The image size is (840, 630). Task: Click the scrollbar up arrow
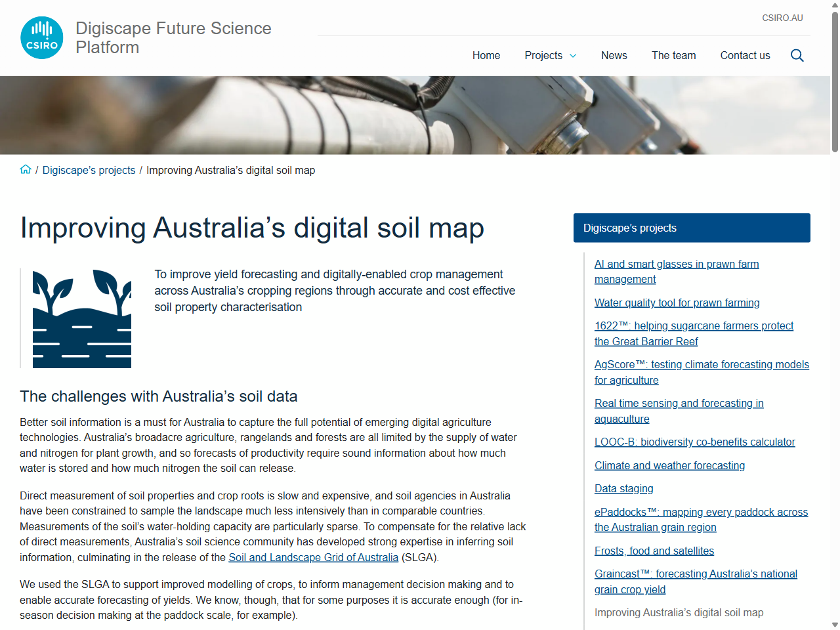point(835,5)
